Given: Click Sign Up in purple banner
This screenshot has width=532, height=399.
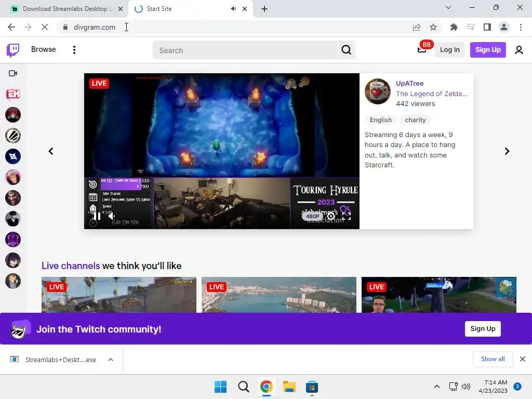Looking at the screenshot, I should 483,329.
